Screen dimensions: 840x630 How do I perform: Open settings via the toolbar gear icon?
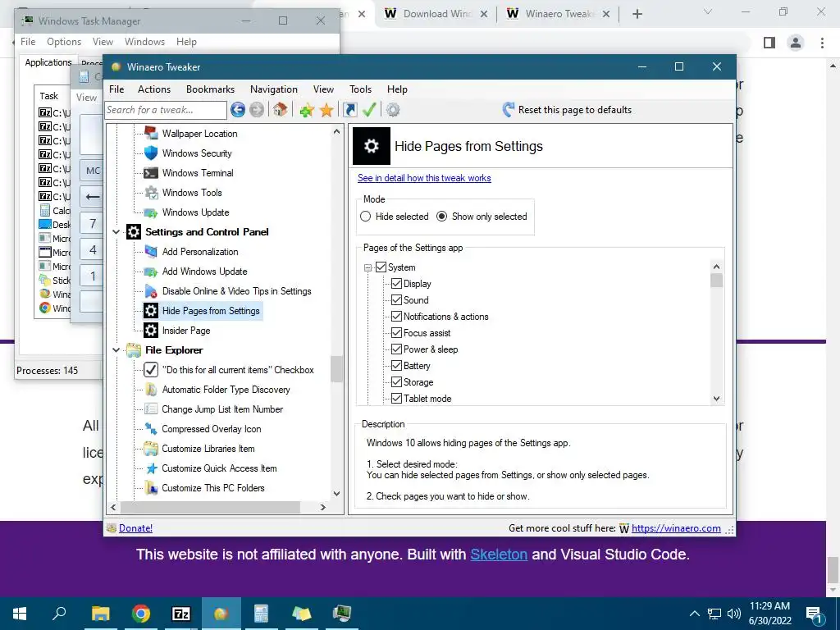[x=393, y=110]
